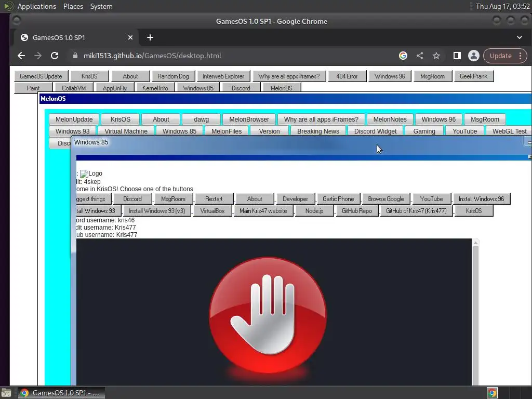
Task: Click AppOnFly button
Action: [x=115, y=88]
